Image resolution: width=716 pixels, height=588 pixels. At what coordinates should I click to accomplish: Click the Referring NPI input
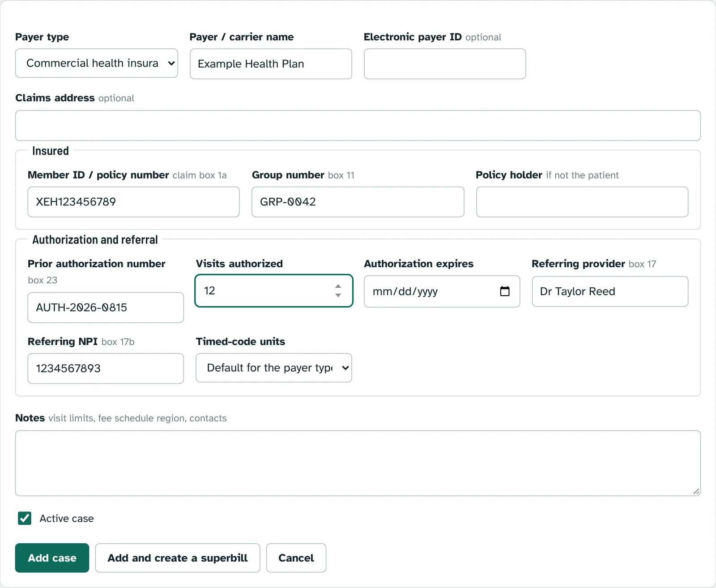point(106,368)
